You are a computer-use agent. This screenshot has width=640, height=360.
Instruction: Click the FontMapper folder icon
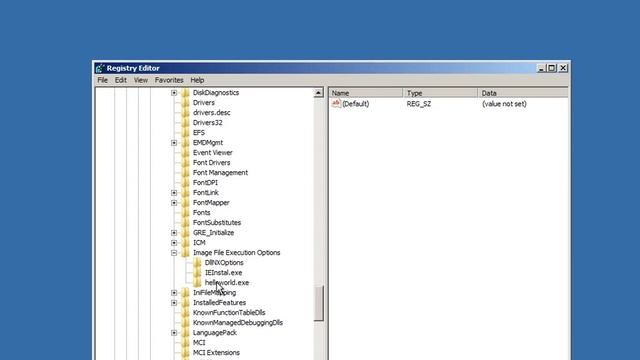(x=185, y=203)
